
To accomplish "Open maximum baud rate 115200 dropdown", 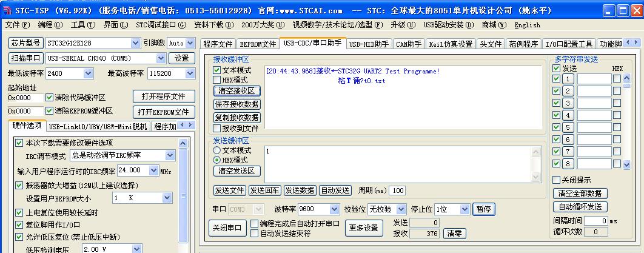I will tap(190, 73).
